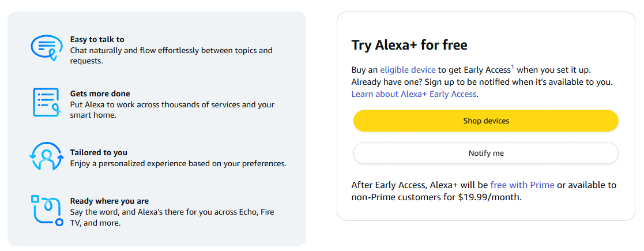Click the checklist icon beside Gets more done

(46, 102)
